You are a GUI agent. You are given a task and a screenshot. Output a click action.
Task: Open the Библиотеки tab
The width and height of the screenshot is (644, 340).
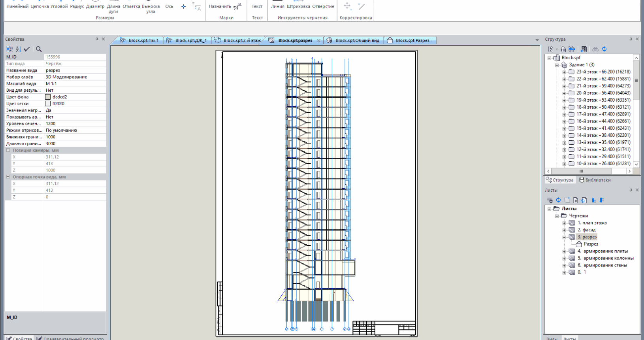click(595, 180)
